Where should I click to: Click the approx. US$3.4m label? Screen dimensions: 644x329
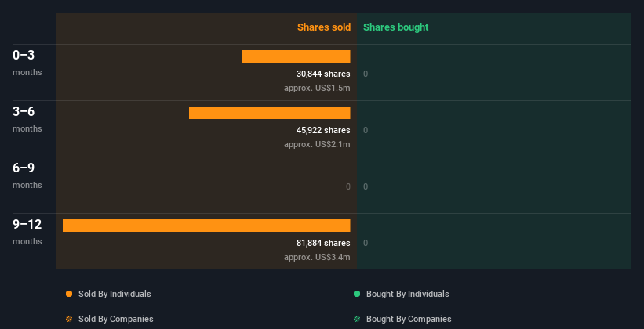tap(317, 257)
